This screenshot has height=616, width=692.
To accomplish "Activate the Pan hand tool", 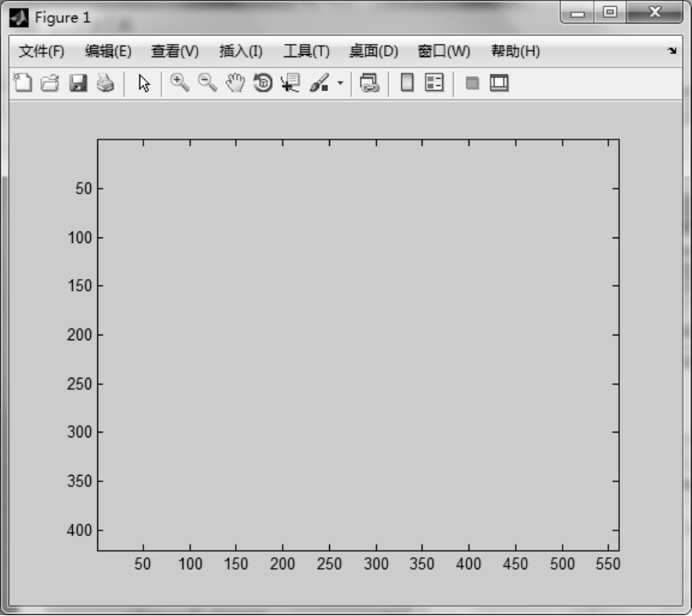I will pos(235,83).
